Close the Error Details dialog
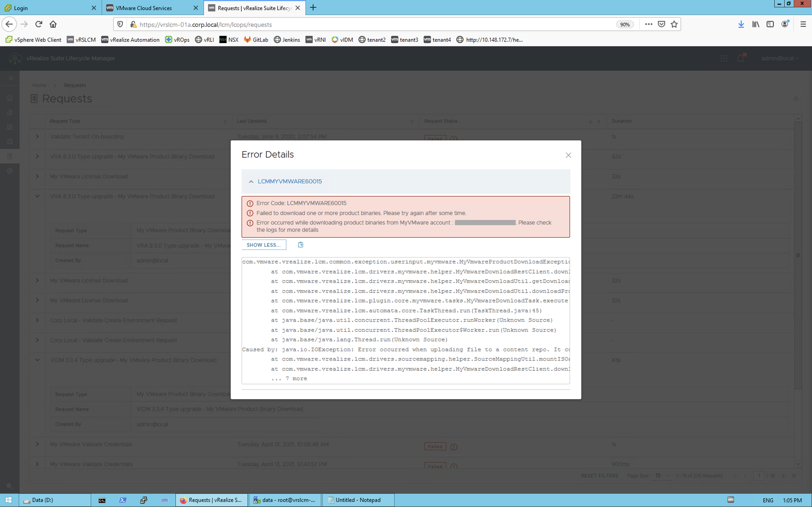 tap(568, 155)
